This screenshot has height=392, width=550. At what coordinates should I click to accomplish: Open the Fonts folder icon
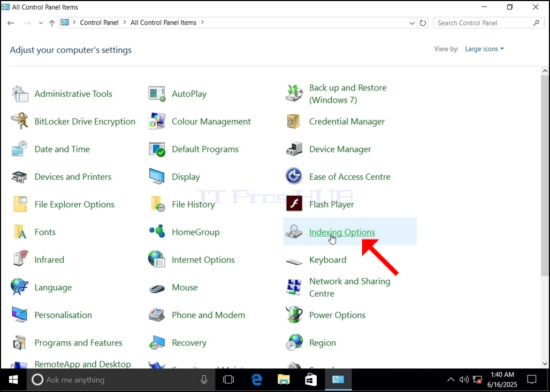click(20, 232)
